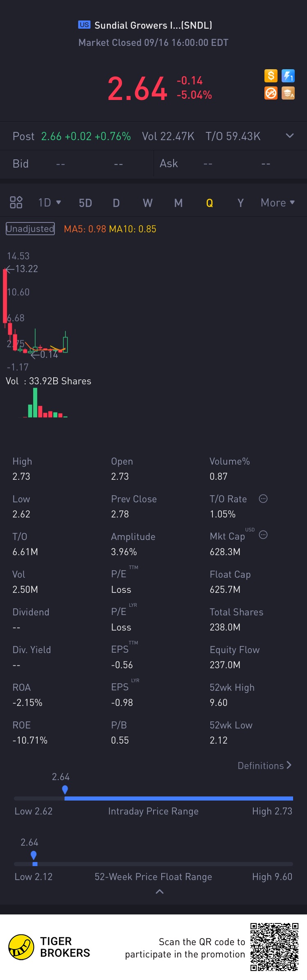Tap the orange no-shorting circle icon
307x980 pixels.
[271, 93]
